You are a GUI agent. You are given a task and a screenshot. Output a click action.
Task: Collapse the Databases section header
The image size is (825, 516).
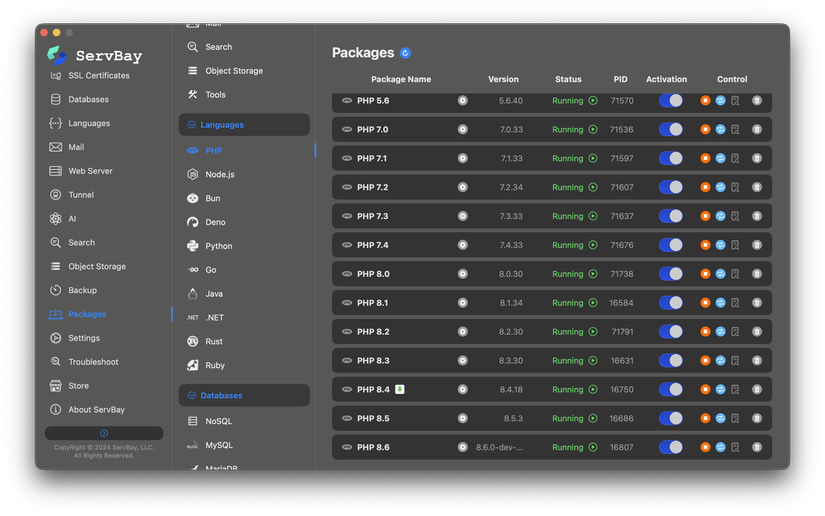coord(244,396)
